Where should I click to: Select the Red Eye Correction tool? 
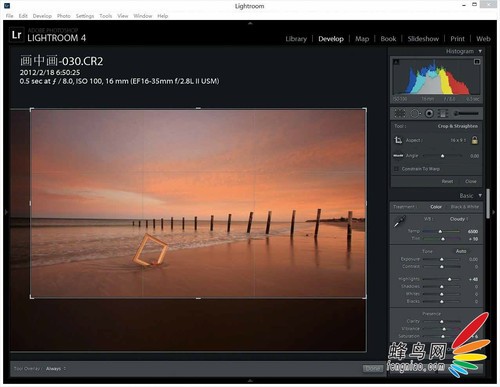pyautogui.click(x=429, y=114)
